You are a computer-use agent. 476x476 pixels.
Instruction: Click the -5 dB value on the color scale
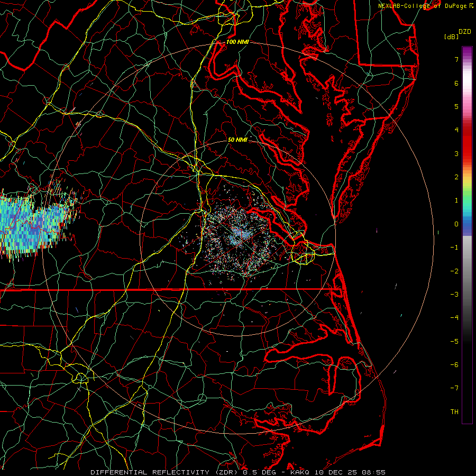tap(454, 342)
